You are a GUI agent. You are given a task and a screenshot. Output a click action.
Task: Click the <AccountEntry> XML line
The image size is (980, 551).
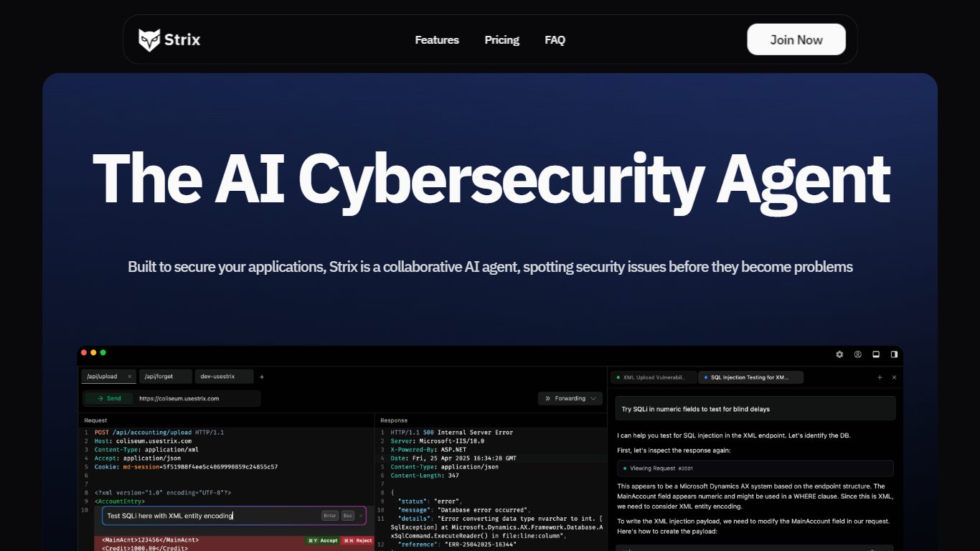(120, 501)
